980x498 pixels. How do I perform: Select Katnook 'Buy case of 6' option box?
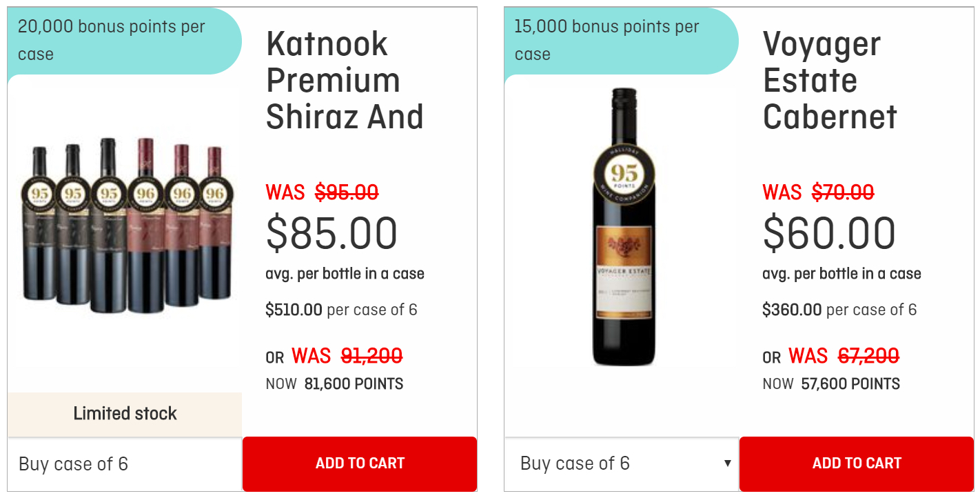click(125, 464)
